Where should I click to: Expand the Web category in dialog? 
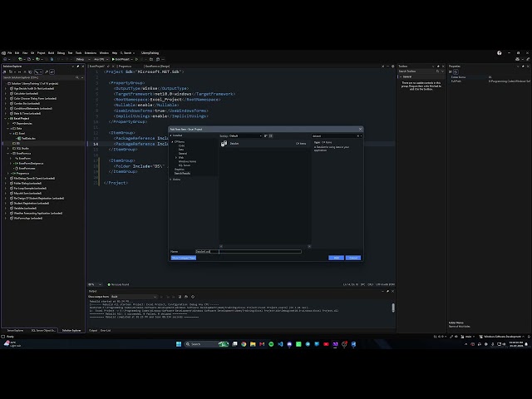click(176, 157)
